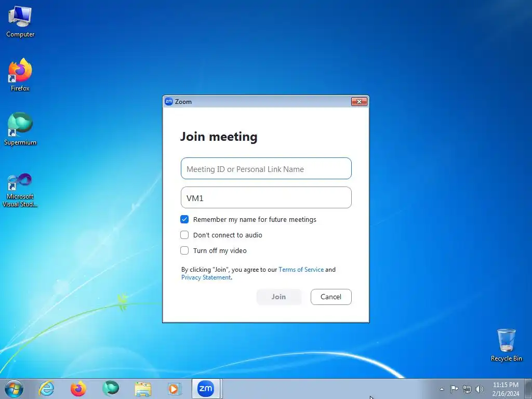Image resolution: width=532 pixels, height=399 pixels.
Task: Click the Join meeting heading
Action: [x=219, y=137]
